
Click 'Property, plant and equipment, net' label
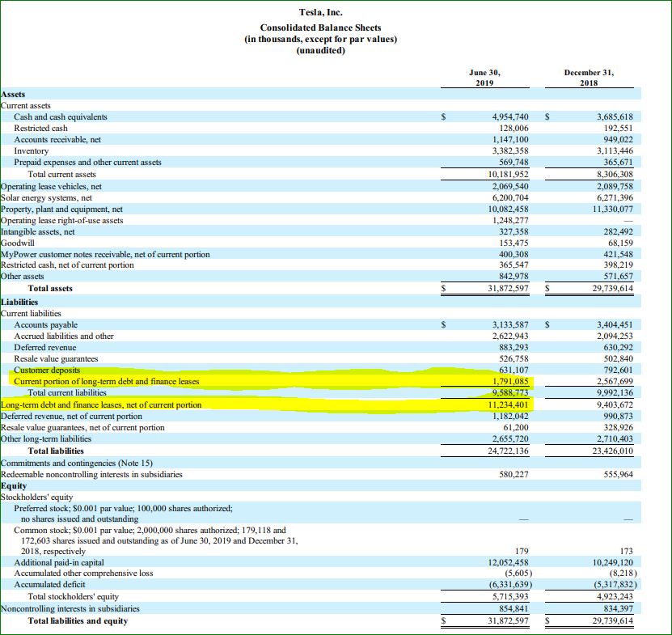pyautogui.click(x=61, y=209)
